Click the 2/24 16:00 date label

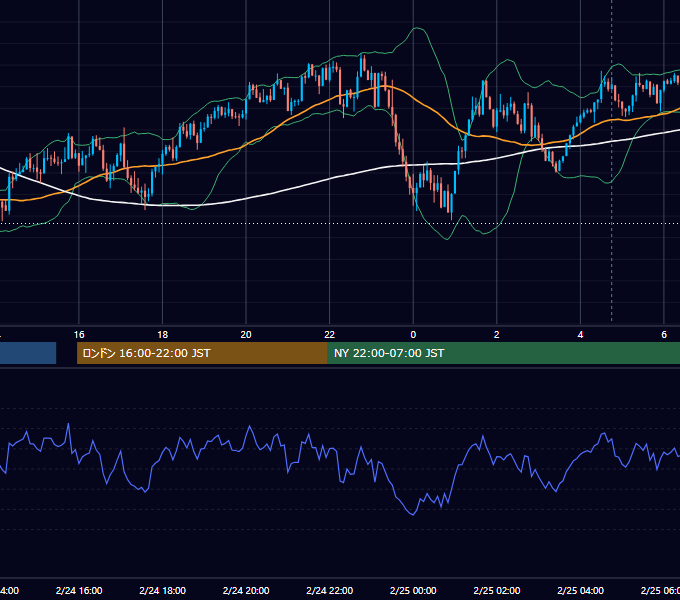79,590
